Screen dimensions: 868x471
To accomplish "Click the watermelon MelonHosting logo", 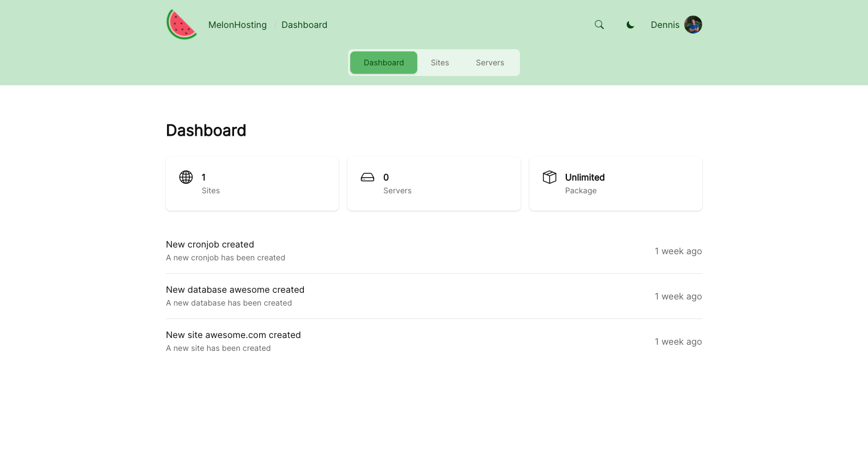I will (181, 23).
